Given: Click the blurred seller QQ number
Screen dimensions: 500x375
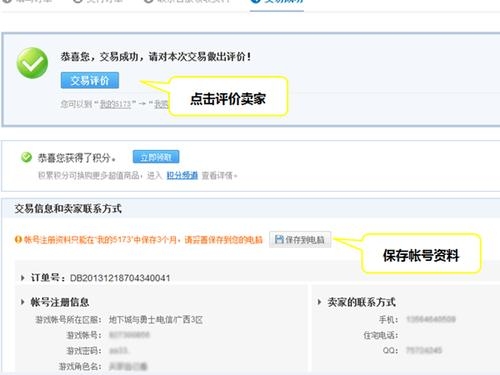Looking at the screenshot, I should (x=424, y=350).
